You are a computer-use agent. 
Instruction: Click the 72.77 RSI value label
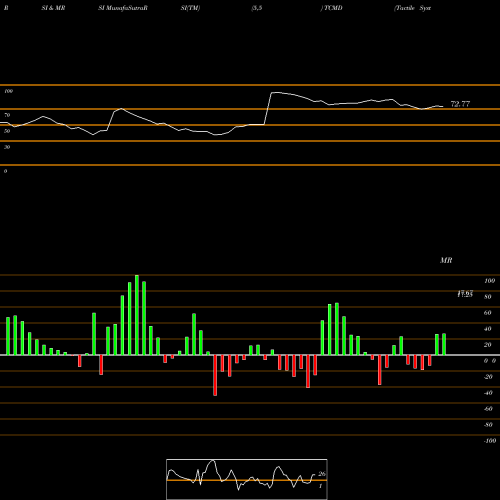(x=460, y=104)
